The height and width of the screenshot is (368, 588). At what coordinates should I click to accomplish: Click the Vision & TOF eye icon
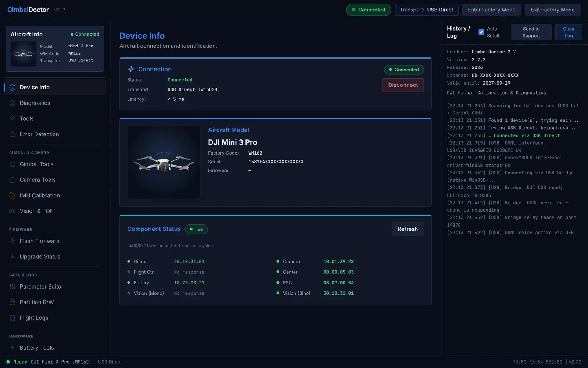click(x=12, y=211)
